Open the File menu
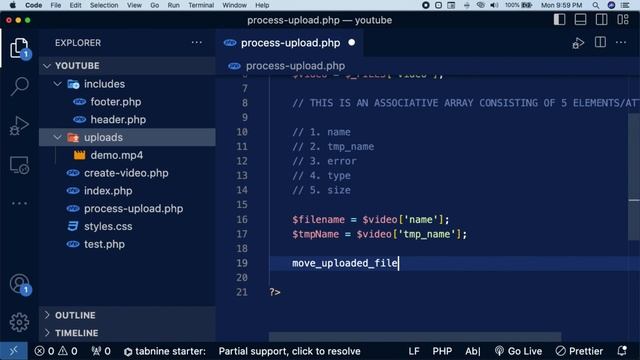The width and height of the screenshot is (640, 360). coord(56,5)
